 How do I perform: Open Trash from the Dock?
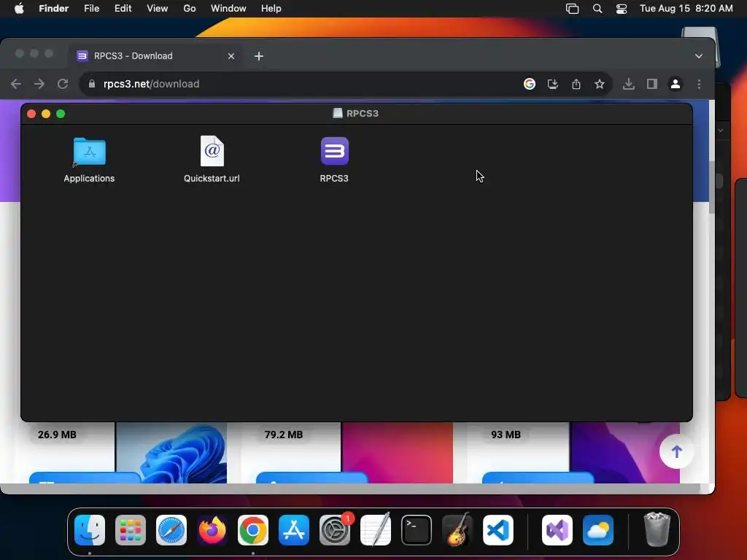point(657,529)
